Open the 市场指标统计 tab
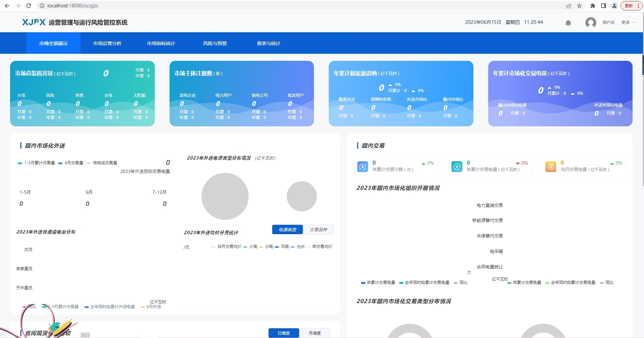 click(161, 43)
